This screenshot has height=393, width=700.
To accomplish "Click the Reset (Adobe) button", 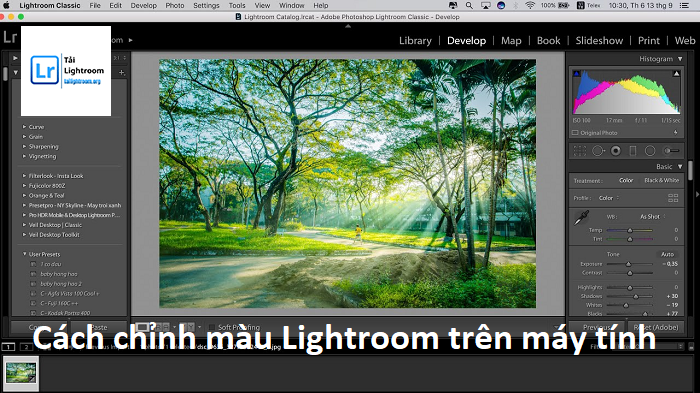I will [x=655, y=327].
